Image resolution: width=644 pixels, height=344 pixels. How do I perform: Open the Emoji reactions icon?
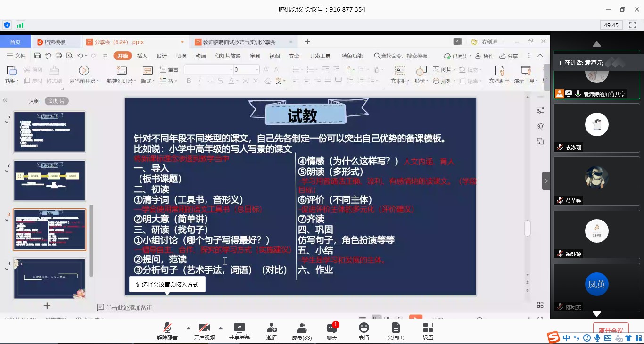click(363, 328)
